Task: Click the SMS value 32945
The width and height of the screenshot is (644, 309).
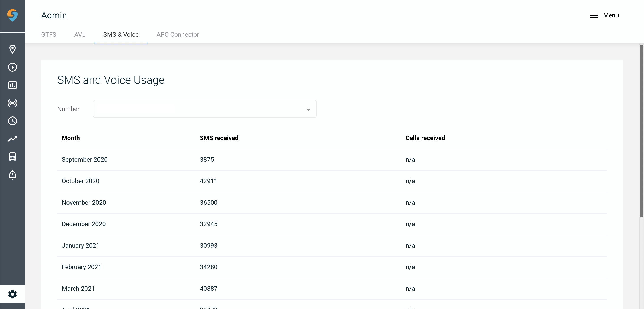Action: tap(208, 224)
